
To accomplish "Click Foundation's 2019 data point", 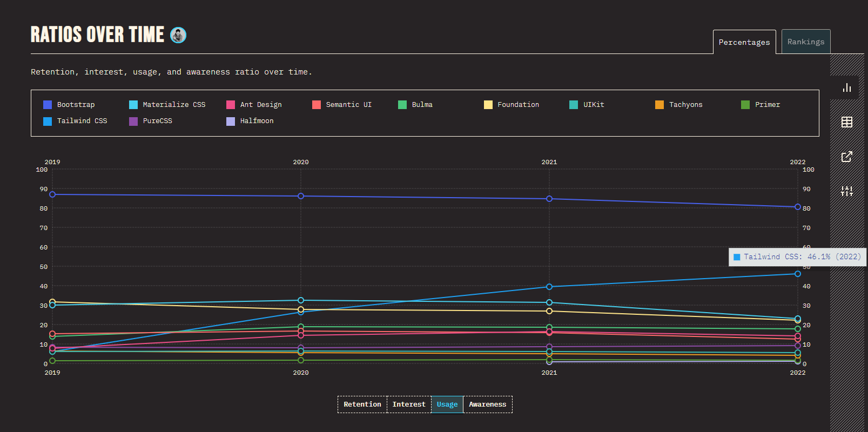I will click(52, 302).
